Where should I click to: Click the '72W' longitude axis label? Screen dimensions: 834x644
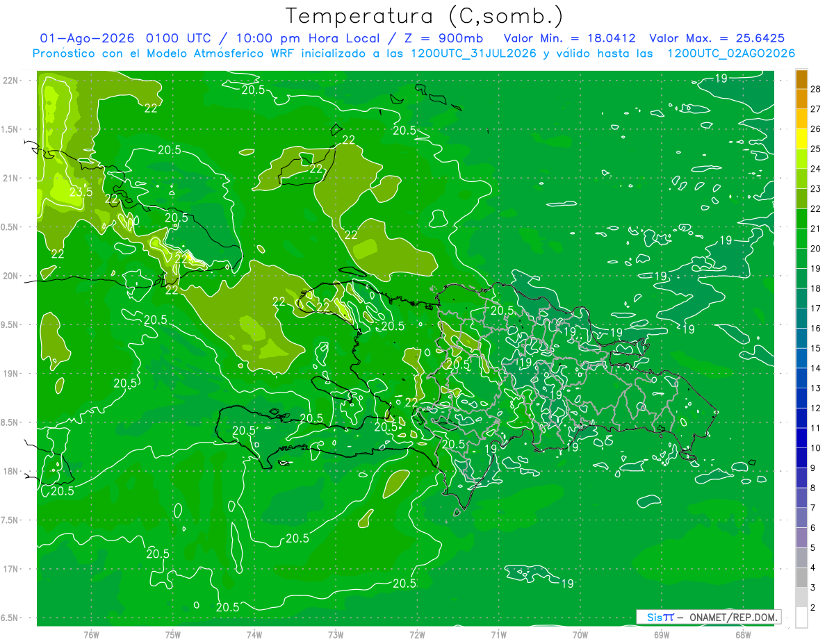coord(417,634)
